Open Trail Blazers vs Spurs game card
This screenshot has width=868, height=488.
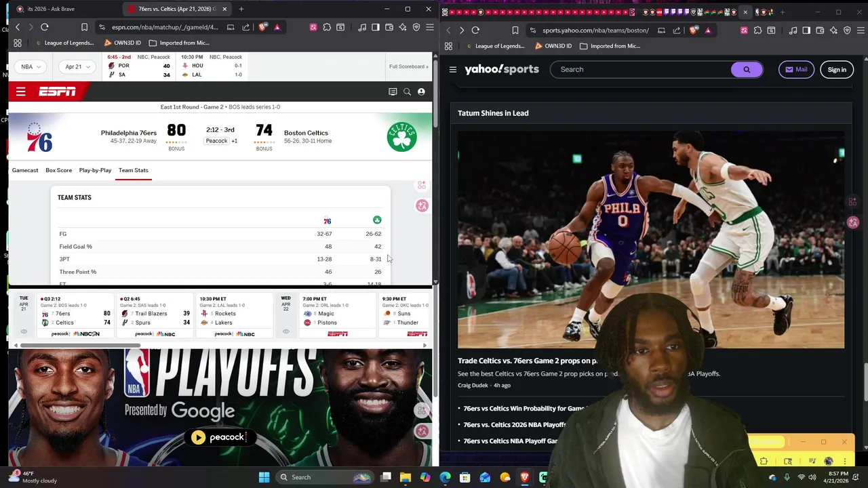click(155, 317)
